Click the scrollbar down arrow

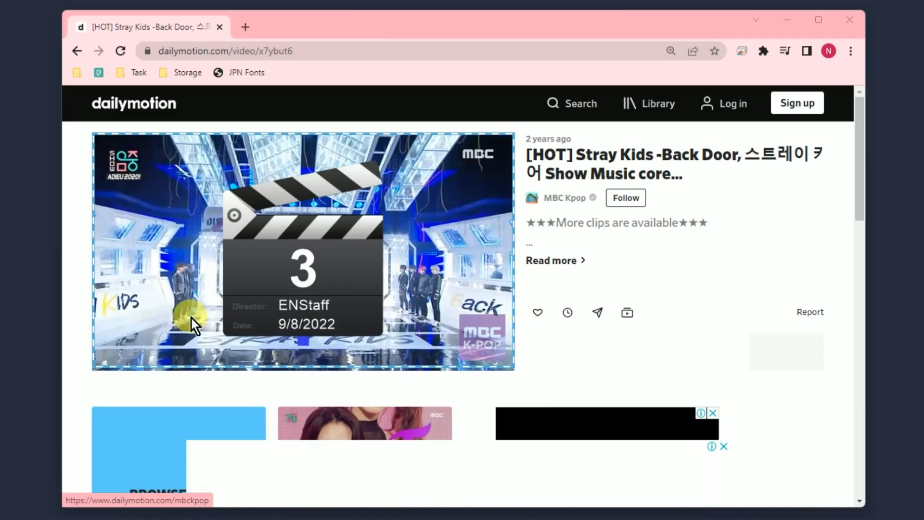(x=859, y=501)
